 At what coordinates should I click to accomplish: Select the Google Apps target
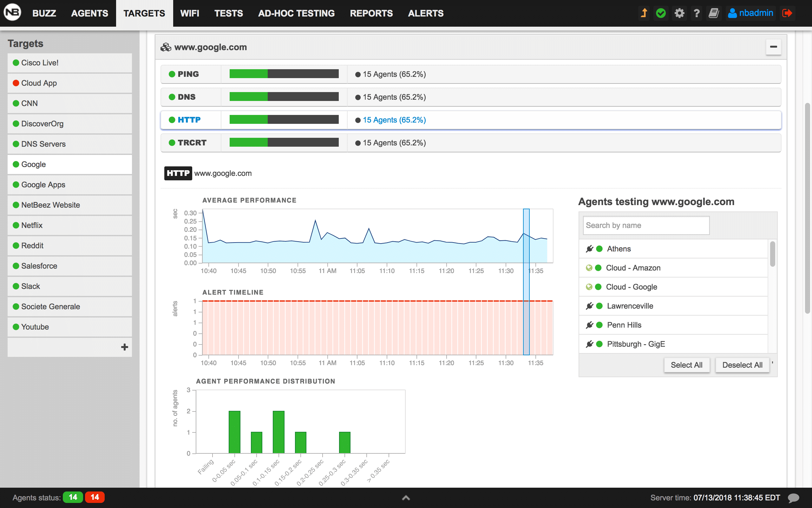(70, 185)
